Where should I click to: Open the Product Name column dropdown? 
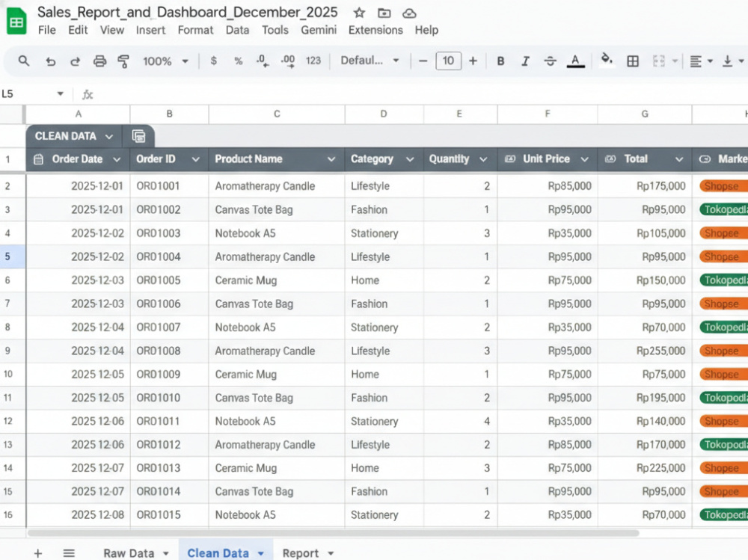click(x=331, y=159)
